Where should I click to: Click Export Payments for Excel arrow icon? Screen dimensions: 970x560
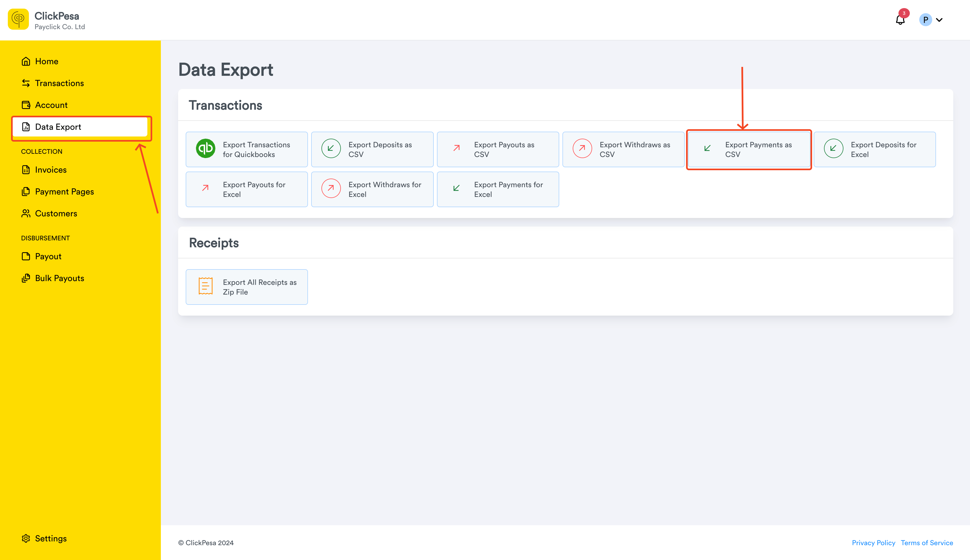[x=457, y=188]
